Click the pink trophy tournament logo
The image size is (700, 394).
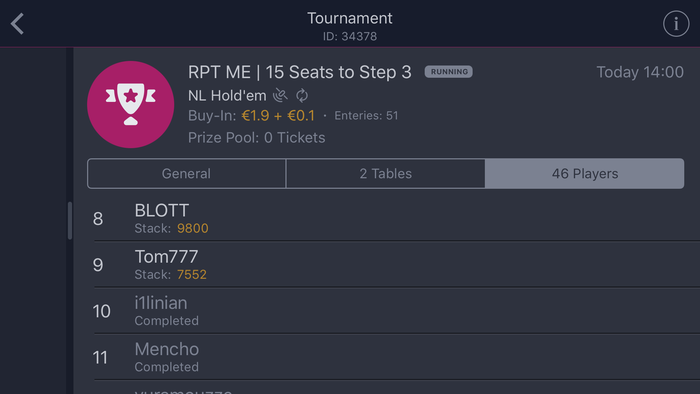pyautogui.click(x=130, y=104)
